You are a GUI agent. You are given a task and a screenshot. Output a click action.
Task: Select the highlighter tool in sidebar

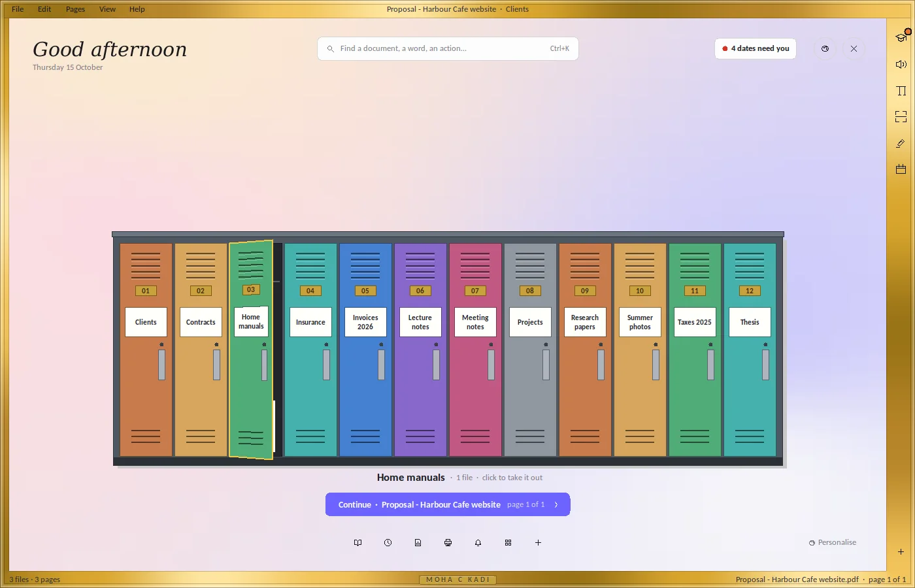[x=901, y=143]
